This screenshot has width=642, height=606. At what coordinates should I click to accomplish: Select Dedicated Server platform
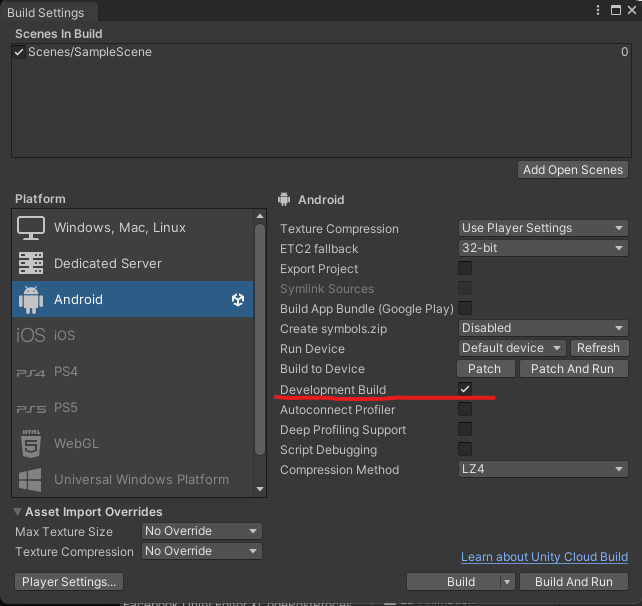pyautogui.click(x=133, y=263)
